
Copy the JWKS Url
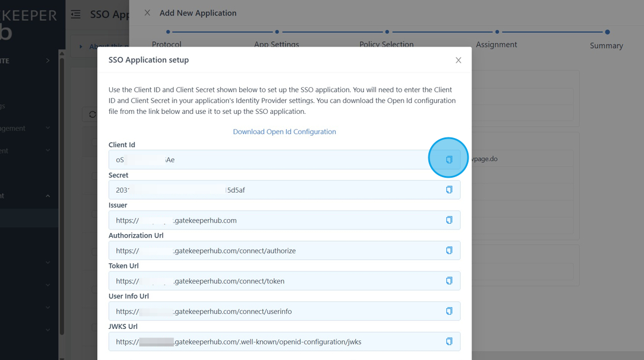pos(449,342)
